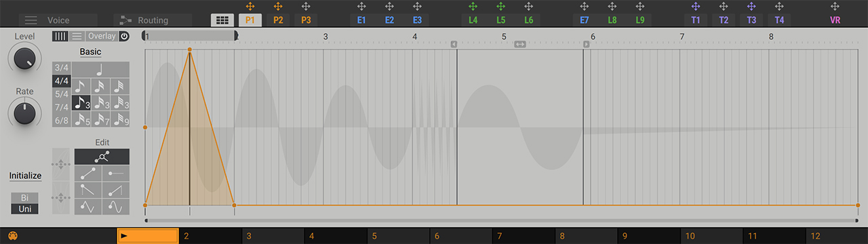Choose the quarter note grid division
868x244 pixels.
[101, 68]
